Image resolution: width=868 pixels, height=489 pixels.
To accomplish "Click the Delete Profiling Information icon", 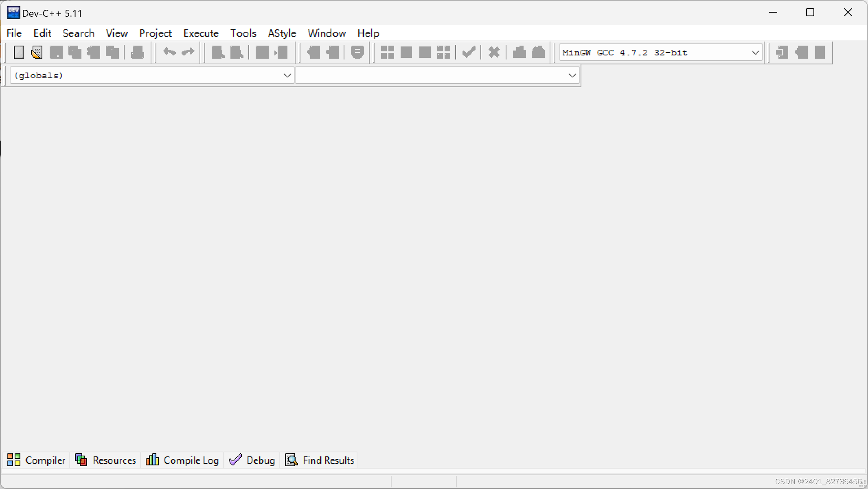I will point(538,52).
